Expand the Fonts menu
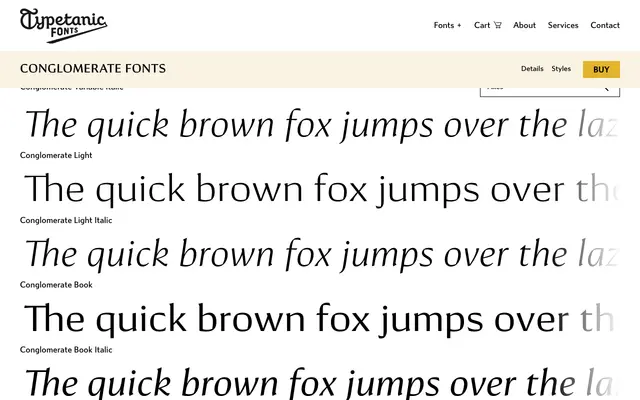 [x=447, y=25]
